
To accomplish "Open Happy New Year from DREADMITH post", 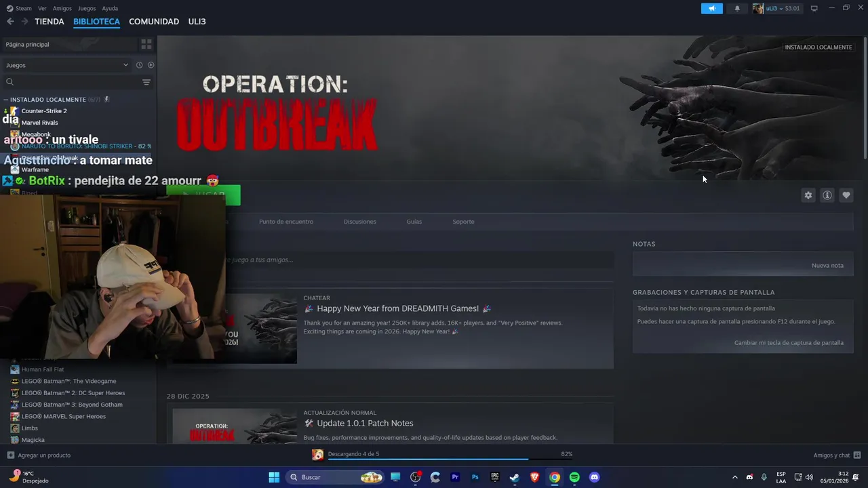I will (x=397, y=308).
